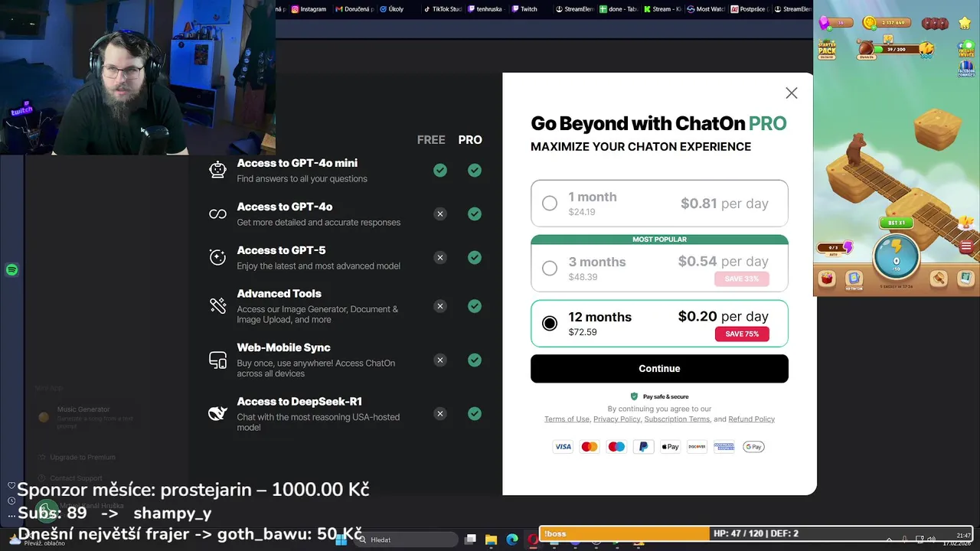The height and width of the screenshot is (551, 980).
Task: Click the PRO column header
Action: tap(470, 140)
